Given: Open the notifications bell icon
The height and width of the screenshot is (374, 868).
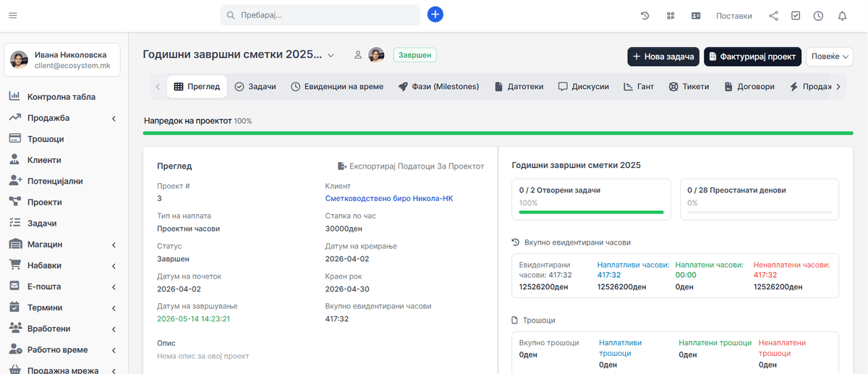Looking at the screenshot, I should (x=842, y=16).
